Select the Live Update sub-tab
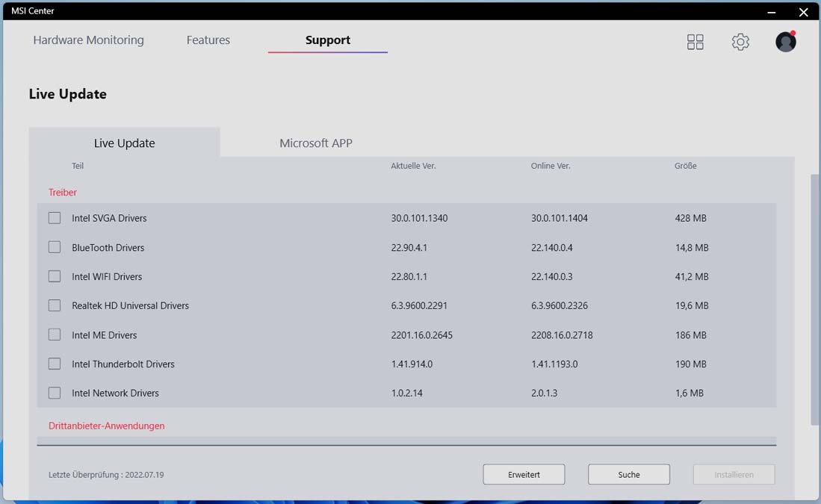821x504 pixels. point(125,143)
